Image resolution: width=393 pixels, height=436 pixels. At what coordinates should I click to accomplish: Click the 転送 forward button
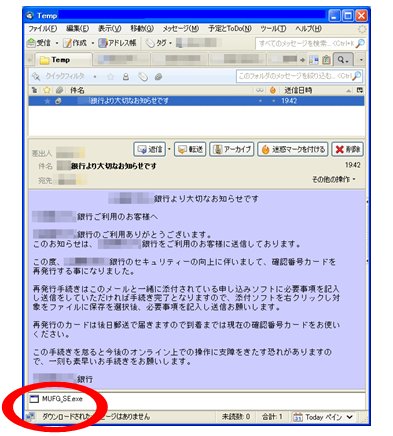(190, 149)
